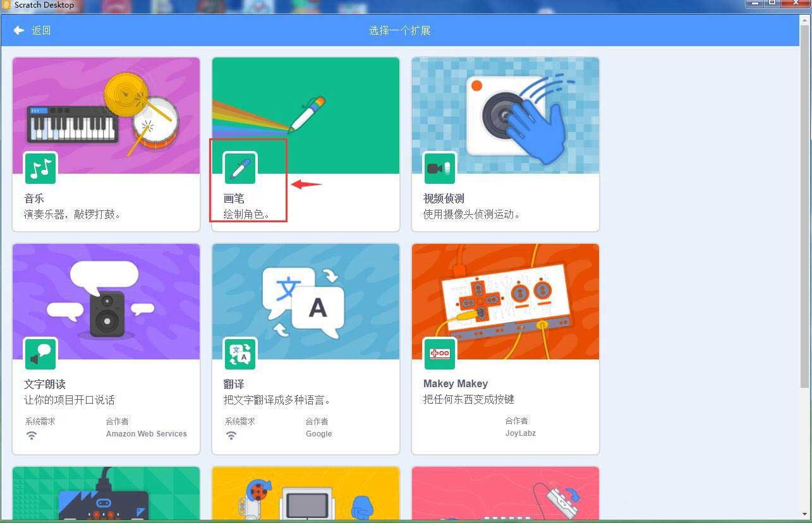
Task: Select the Translate extension icon
Action: [x=240, y=354]
